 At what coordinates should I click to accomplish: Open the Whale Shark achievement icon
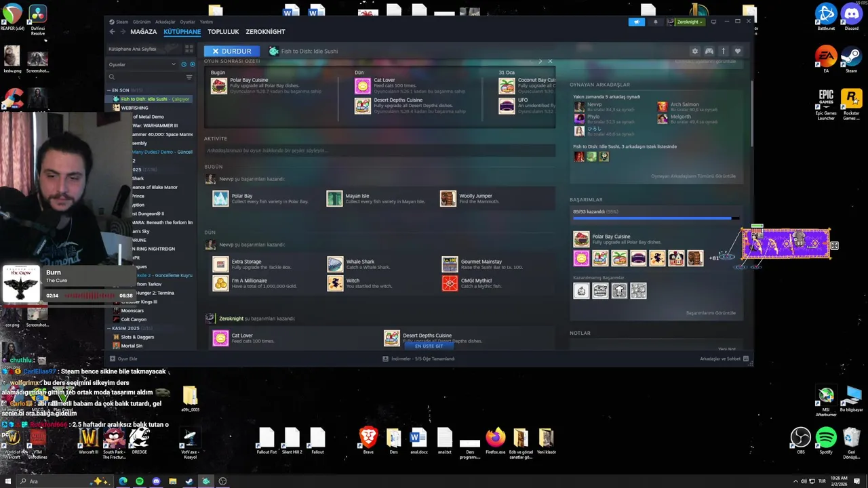(x=335, y=264)
